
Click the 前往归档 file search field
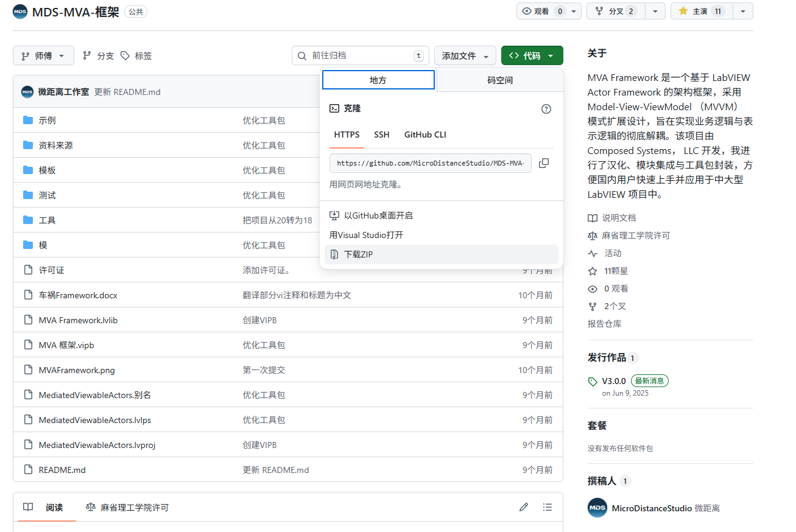click(361, 55)
